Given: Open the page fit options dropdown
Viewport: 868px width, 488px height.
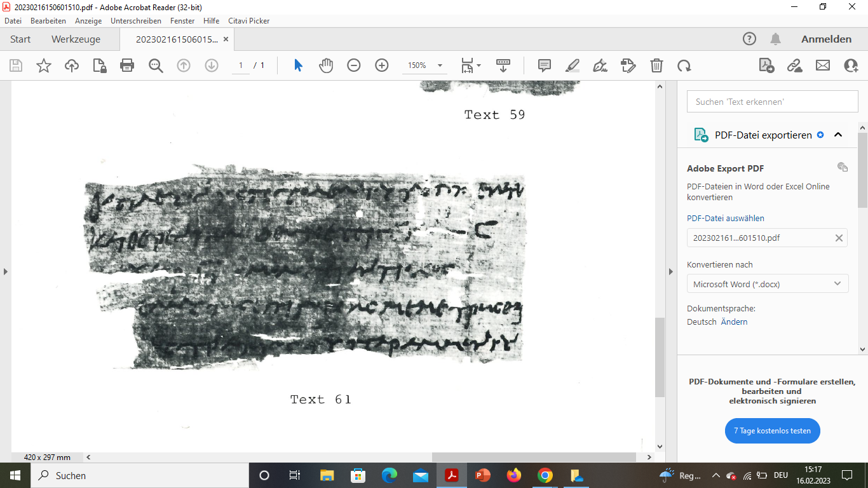Looking at the screenshot, I should [x=471, y=65].
